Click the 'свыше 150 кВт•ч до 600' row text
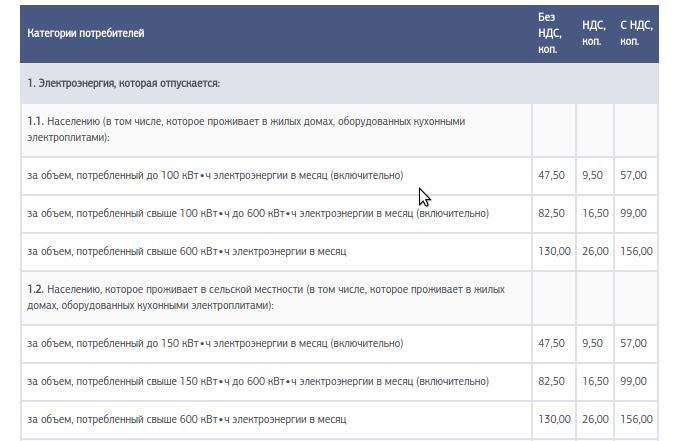The width and height of the screenshot is (676, 441). 258,382
